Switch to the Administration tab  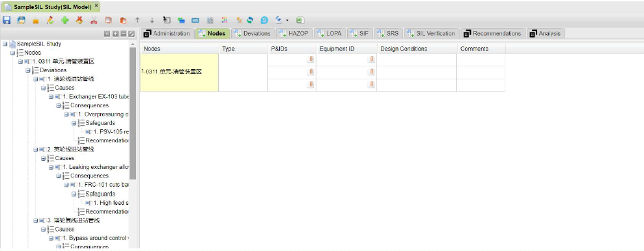click(x=167, y=34)
